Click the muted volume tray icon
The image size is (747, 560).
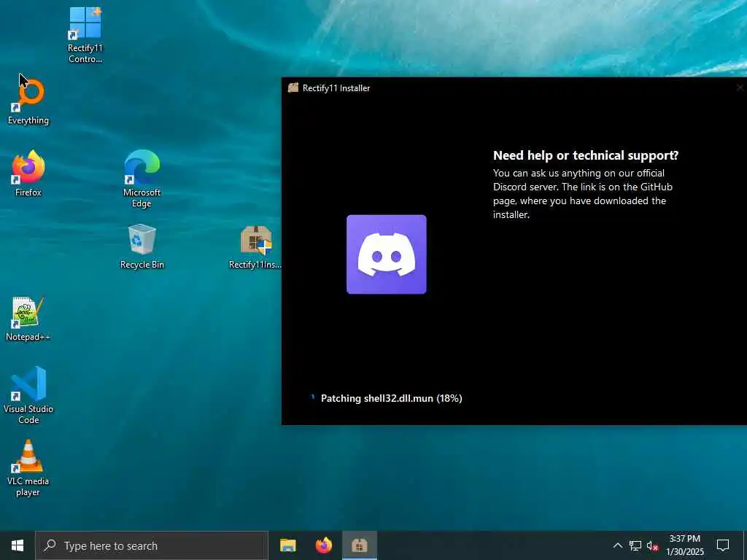tap(653, 545)
